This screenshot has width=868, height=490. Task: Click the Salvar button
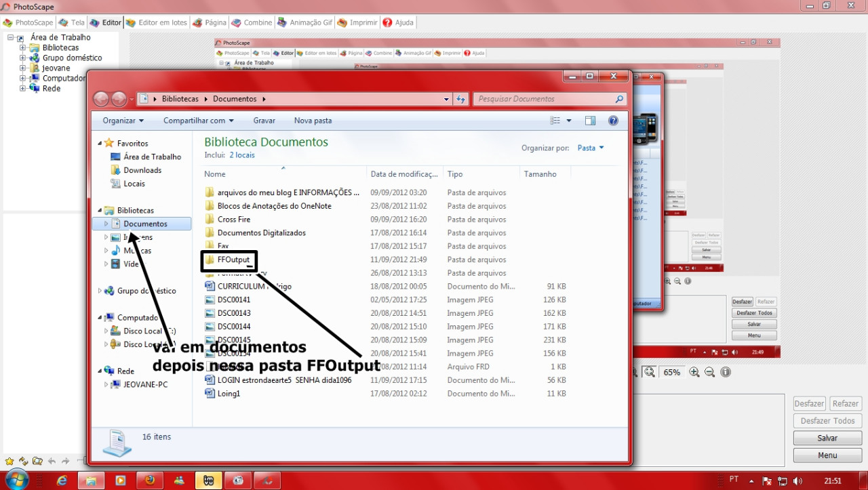827,438
